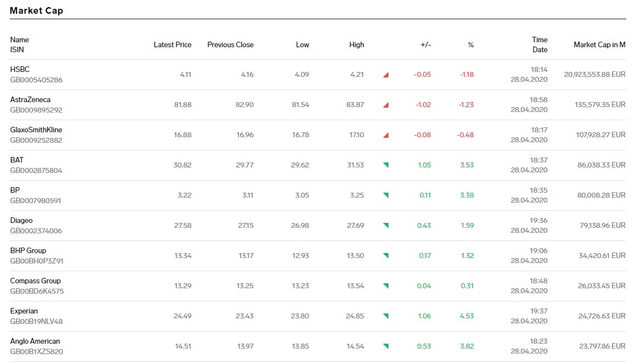This screenshot has height=364, width=640.
Task: Open the AstraZeneca stock link
Action: coord(30,99)
